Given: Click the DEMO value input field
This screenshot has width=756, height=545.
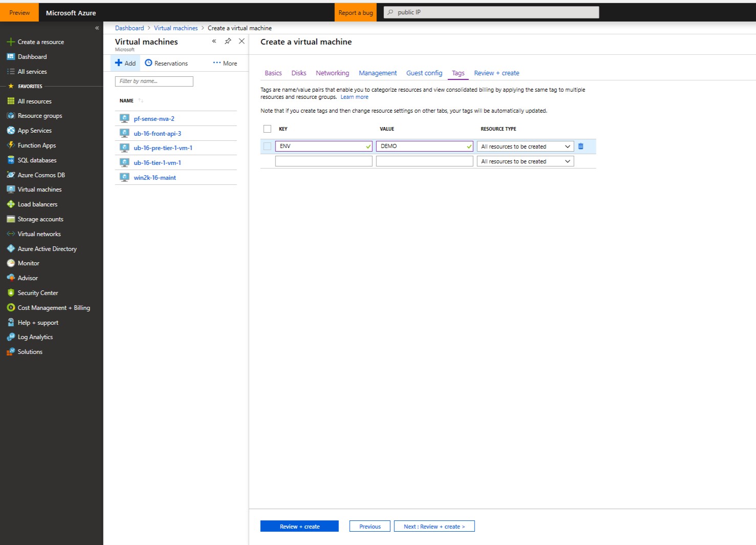Looking at the screenshot, I should 424,146.
